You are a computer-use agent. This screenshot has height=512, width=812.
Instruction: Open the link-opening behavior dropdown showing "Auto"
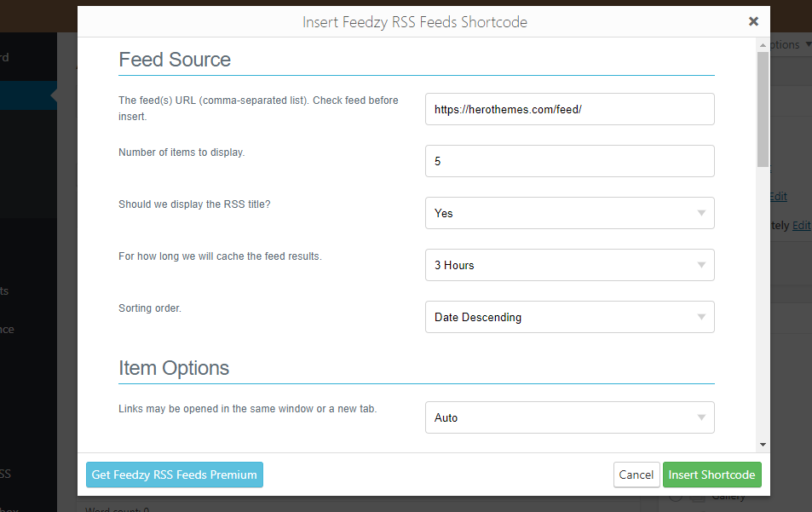point(569,417)
